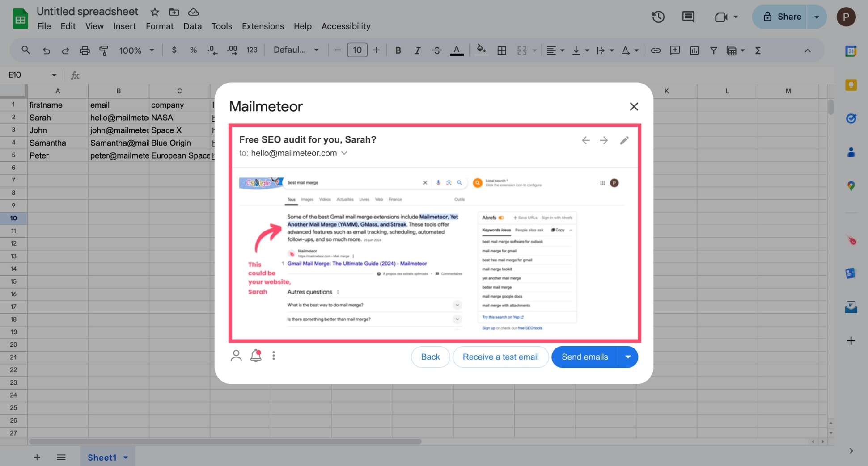Show next email preview in Mailmeteor
This screenshot has height=466, width=868.
click(604, 140)
